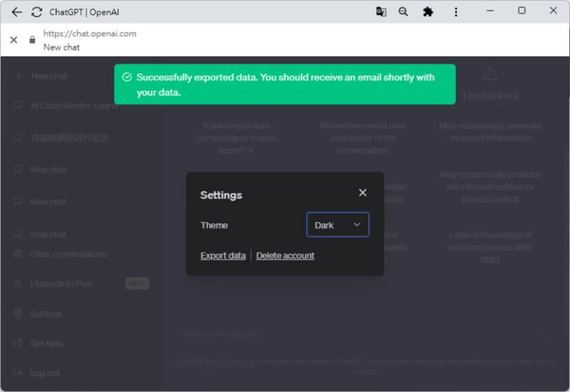The width and height of the screenshot is (570, 392).
Task: Click the https://chat.openai.com address text
Action: click(90, 33)
